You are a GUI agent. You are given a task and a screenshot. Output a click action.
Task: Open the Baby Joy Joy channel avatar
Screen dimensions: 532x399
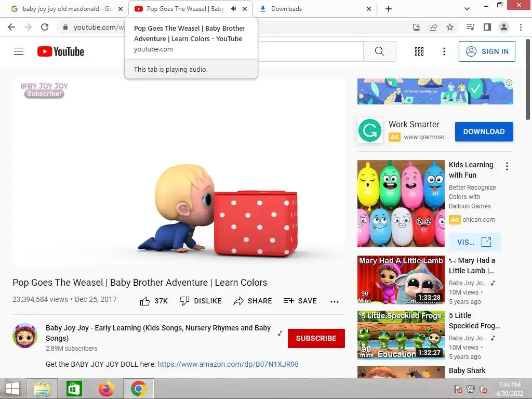(x=25, y=336)
